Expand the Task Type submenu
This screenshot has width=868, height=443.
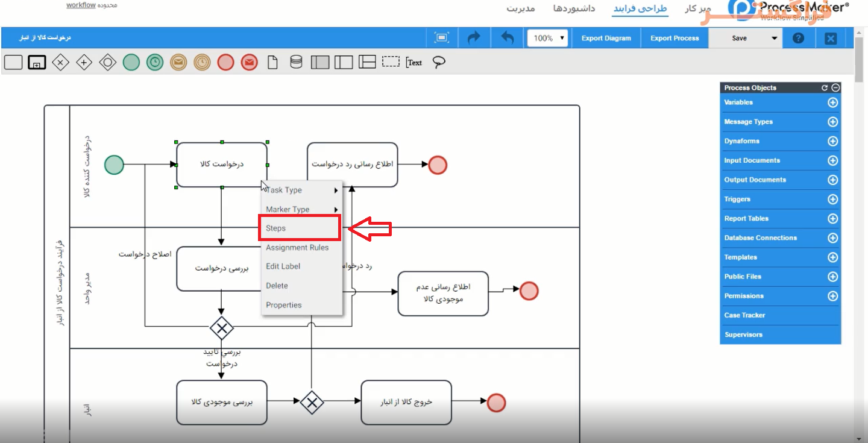(x=301, y=190)
